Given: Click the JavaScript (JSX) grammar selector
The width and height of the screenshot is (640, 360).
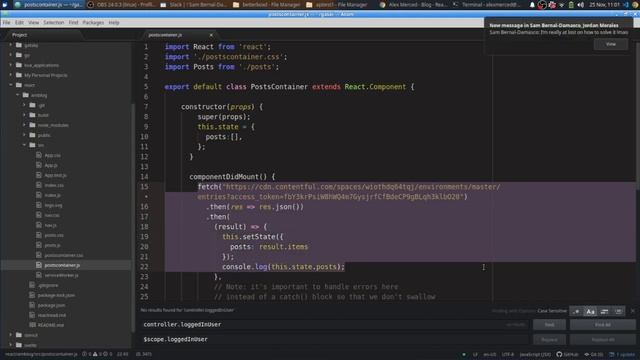Looking at the screenshot, I should point(535,354).
